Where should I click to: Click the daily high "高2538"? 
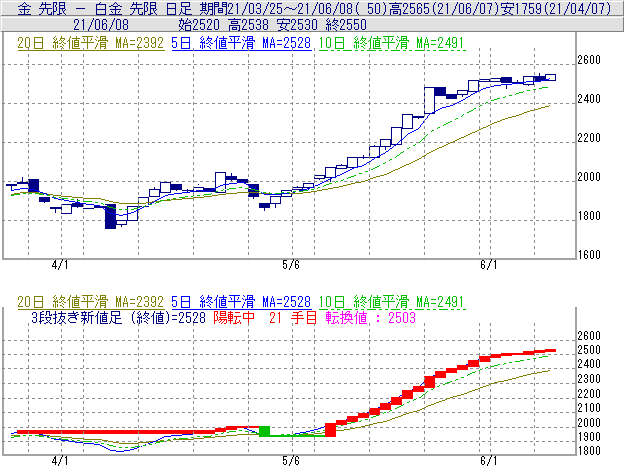point(249,25)
